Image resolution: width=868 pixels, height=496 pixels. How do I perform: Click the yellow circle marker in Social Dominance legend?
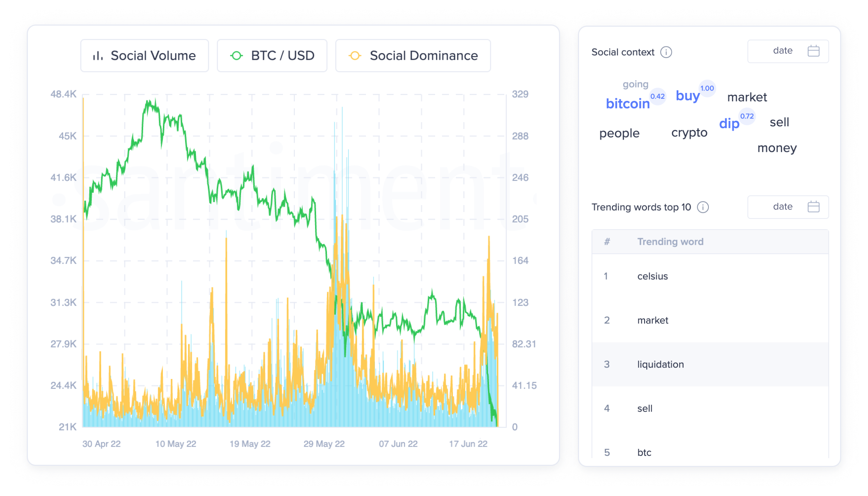(354, 55)
